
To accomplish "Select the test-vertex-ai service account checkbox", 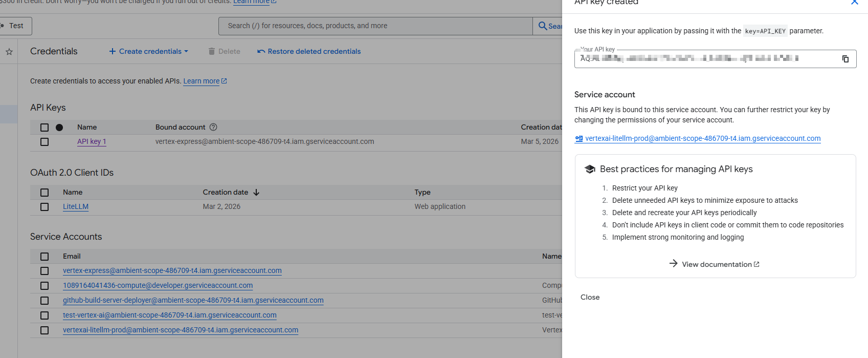I will pyautogui.click(x=44, y=315).
